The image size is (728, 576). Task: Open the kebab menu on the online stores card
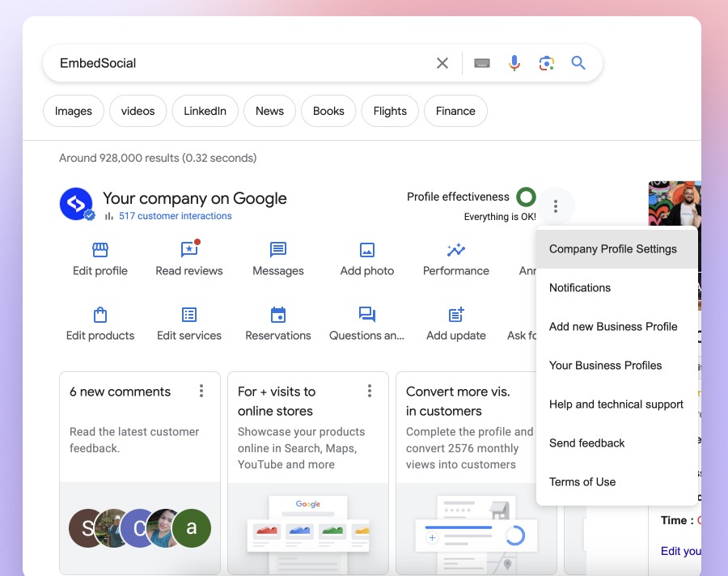370,391
